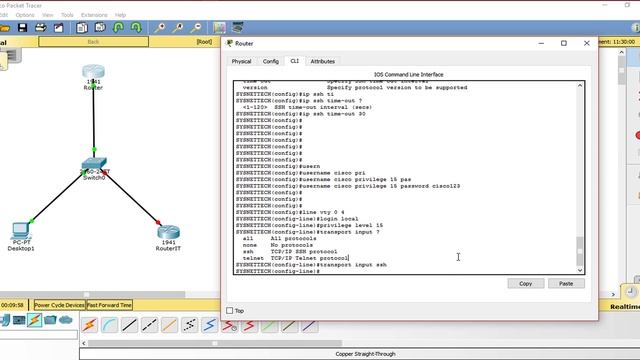
Task: Select the PC-PT Desktop1 device
Action: pyautogui.click(x=20, y=231)
